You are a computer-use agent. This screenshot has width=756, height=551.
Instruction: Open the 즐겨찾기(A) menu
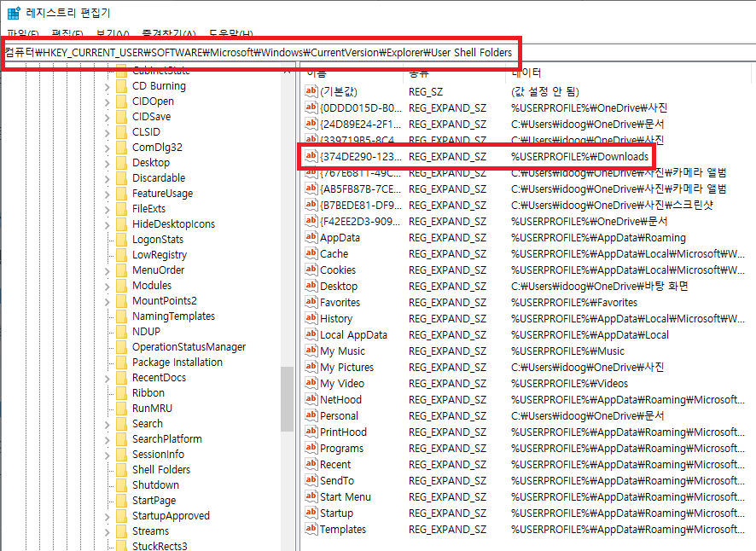click(169, 34)
